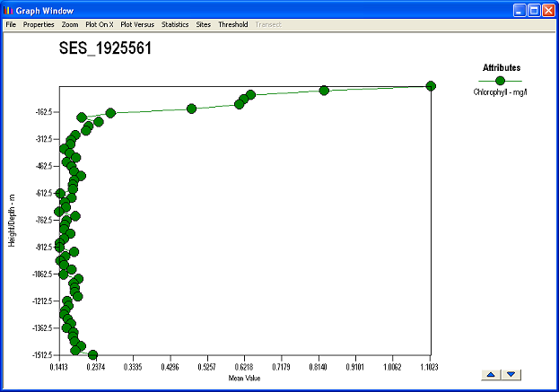Select the rightmost data point at the top

(x=432, y=86)
